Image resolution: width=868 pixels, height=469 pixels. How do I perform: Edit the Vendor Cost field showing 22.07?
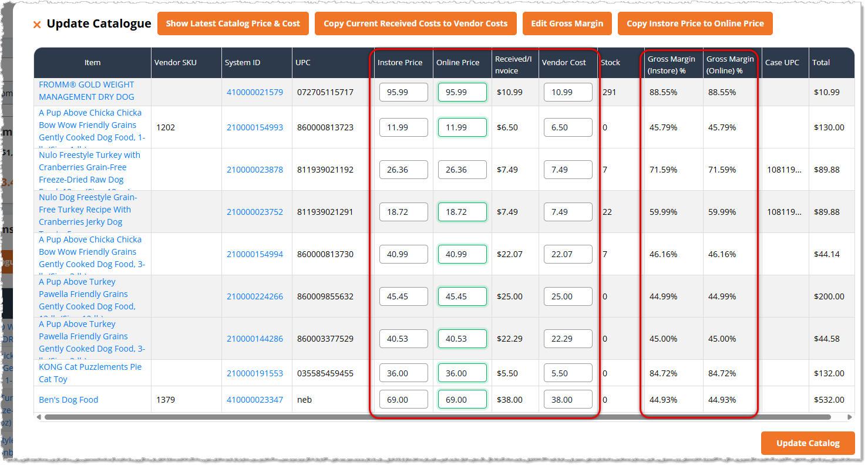(568, 254)
